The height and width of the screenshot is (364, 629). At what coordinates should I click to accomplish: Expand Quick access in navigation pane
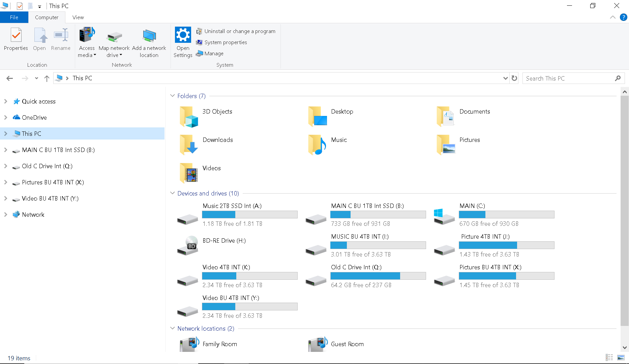coord(6,101)
